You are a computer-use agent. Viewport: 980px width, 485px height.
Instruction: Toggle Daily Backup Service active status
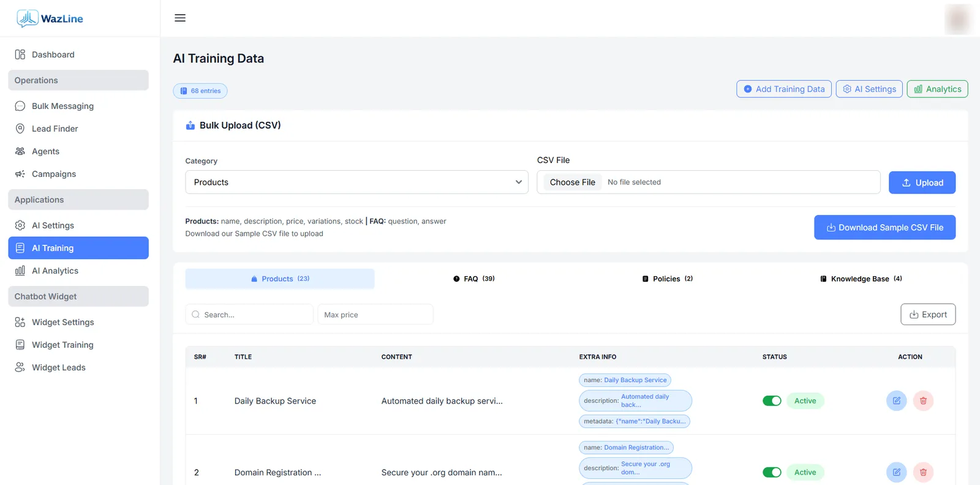tap(772, 400)
